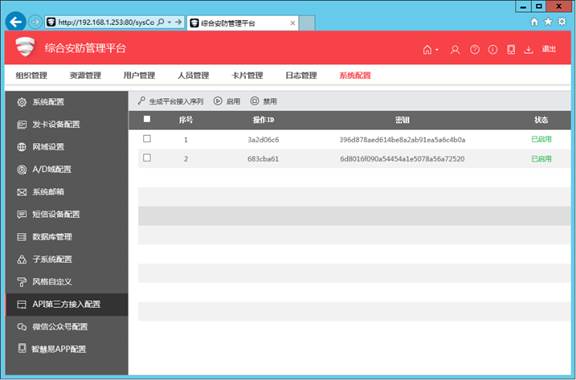Open 数据库管理 sidebar item
The height and width of the screenshot is (380, 576).
[67, 237]
